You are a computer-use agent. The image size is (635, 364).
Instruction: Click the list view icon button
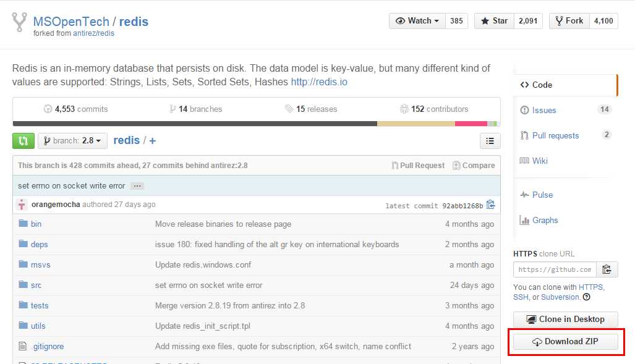[x=490, y=141]
